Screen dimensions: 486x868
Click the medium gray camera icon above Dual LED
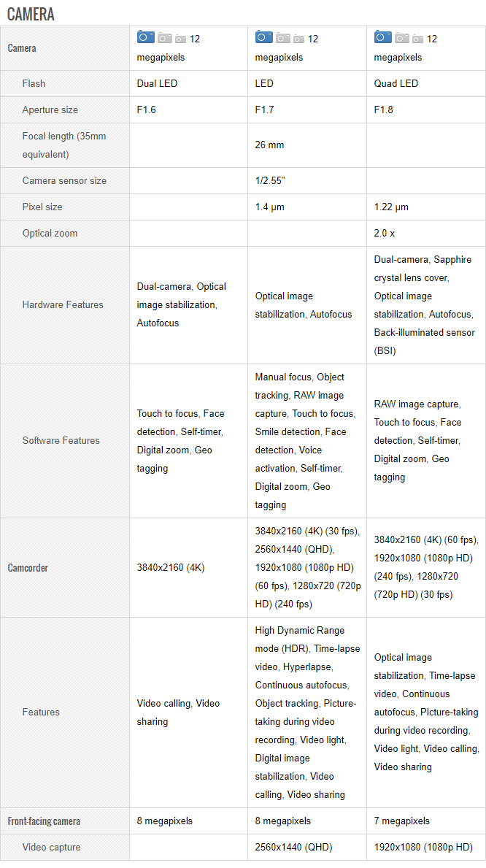coord(165,38)
